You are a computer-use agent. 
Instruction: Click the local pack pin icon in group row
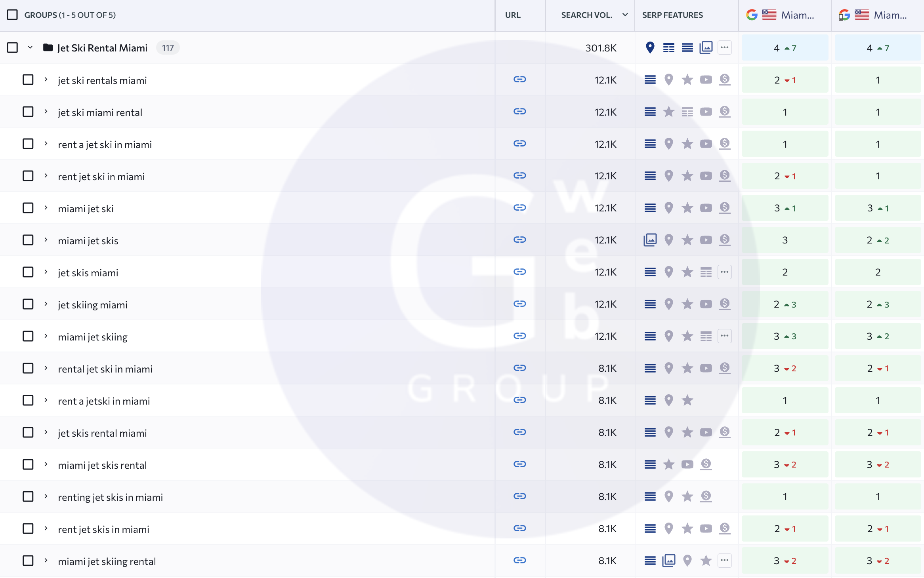pos(650,48)
